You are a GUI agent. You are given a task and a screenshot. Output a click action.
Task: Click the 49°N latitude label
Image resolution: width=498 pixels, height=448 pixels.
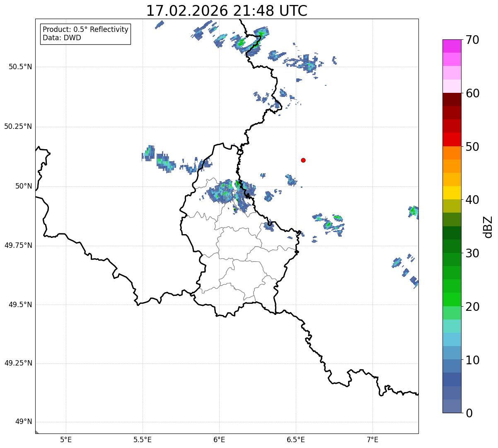coord(23,422)
